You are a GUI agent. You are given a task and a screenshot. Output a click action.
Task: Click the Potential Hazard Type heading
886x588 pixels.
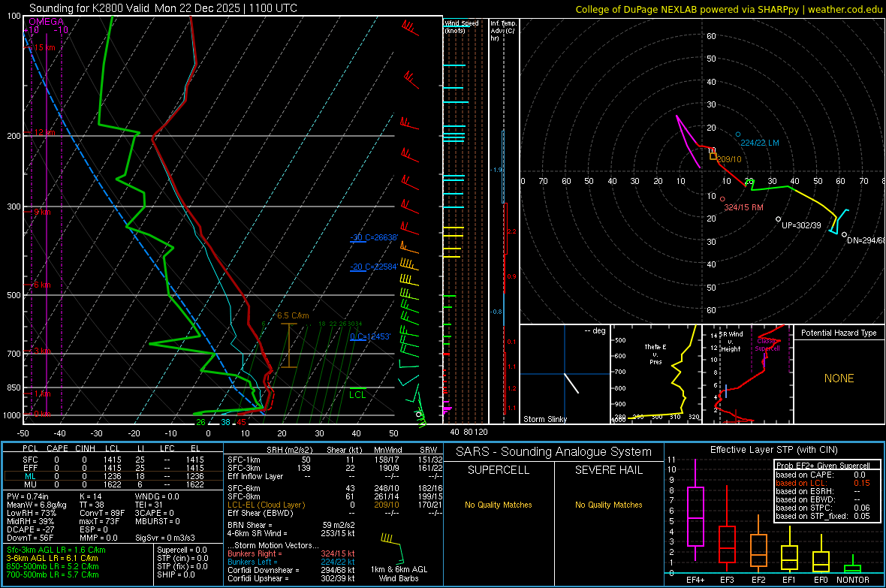pos(839,333)
